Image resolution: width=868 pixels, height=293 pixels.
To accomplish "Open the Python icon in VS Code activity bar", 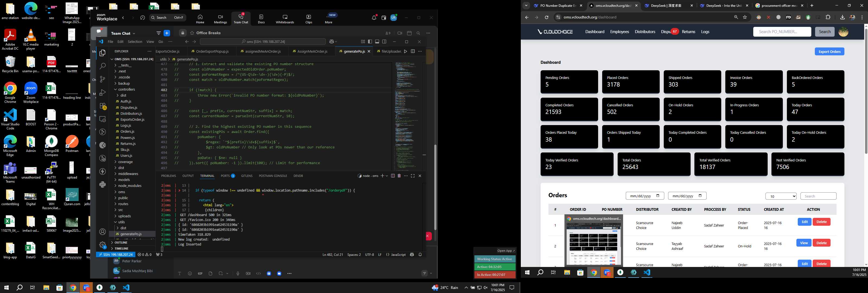I will tap(103, 184).
